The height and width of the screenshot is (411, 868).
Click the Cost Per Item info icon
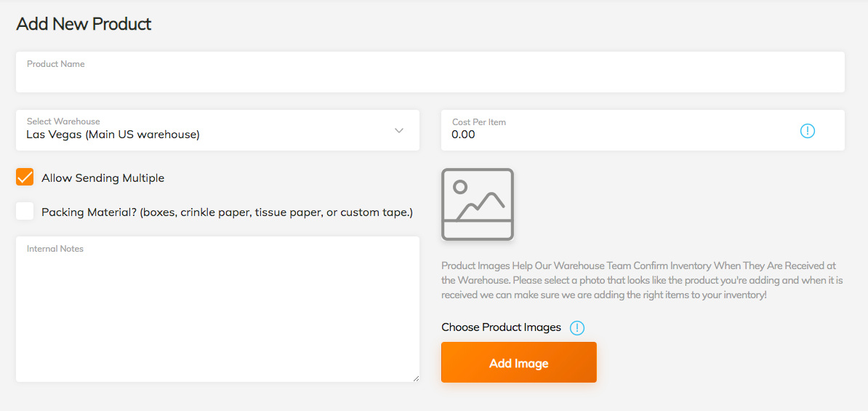click(x=808, y=131)
